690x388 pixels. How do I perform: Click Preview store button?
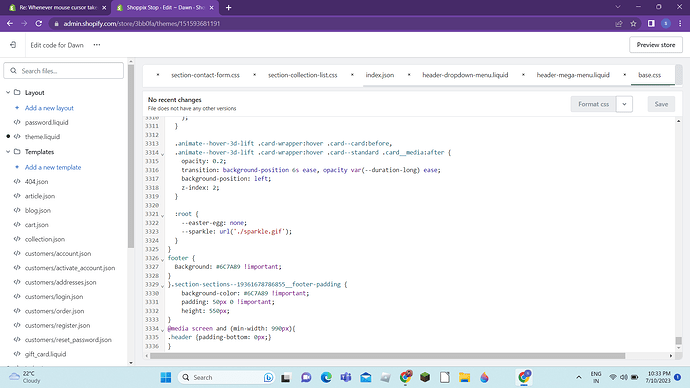(656, 45)
